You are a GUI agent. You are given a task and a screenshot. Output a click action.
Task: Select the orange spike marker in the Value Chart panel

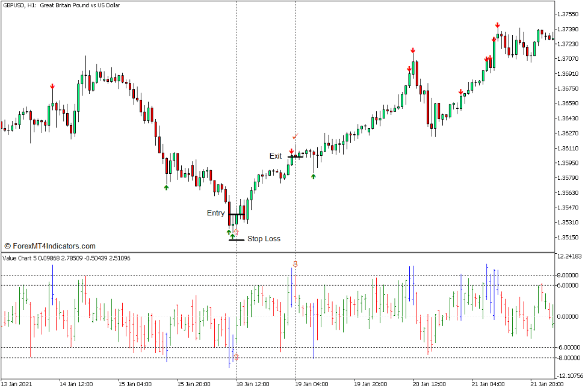294,263
